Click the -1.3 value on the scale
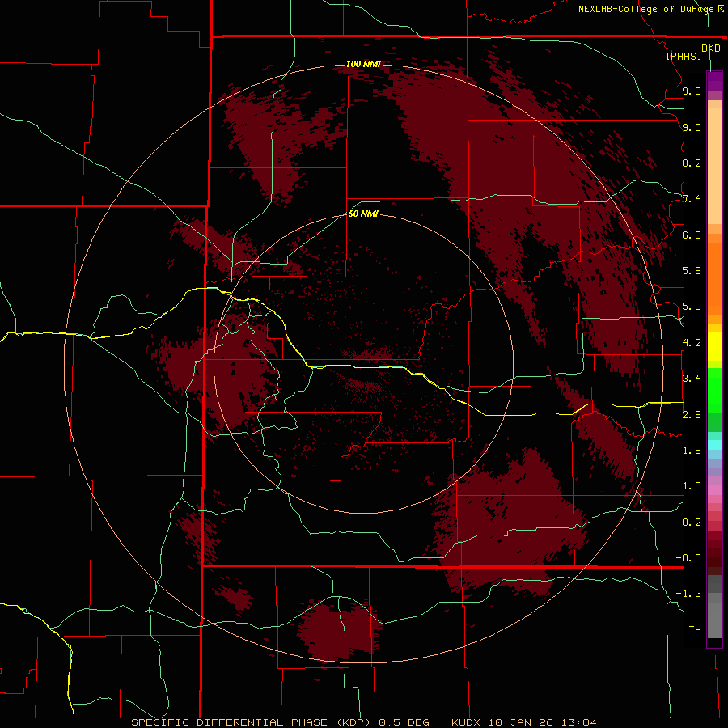 pos(688,594)
